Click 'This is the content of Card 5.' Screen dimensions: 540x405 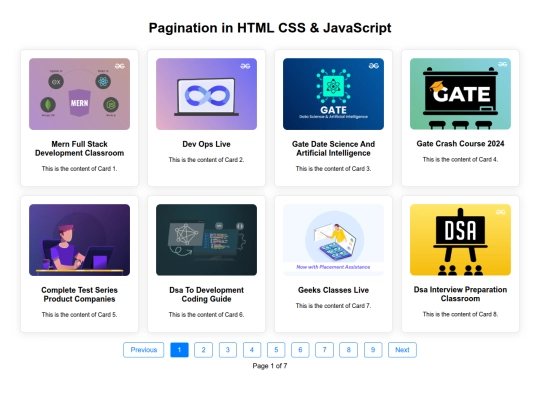[80, 315]
